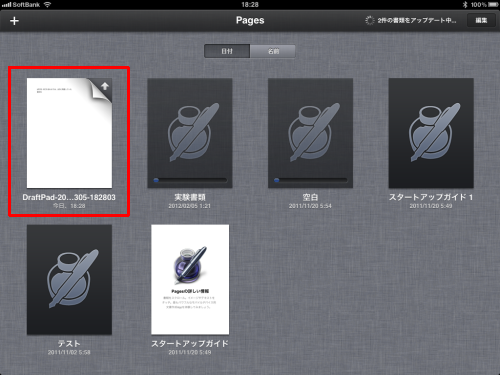Tap the Wi-Fi icon in status bar
The width and height of the screenshot is (500, 375).
coord(48,5)
